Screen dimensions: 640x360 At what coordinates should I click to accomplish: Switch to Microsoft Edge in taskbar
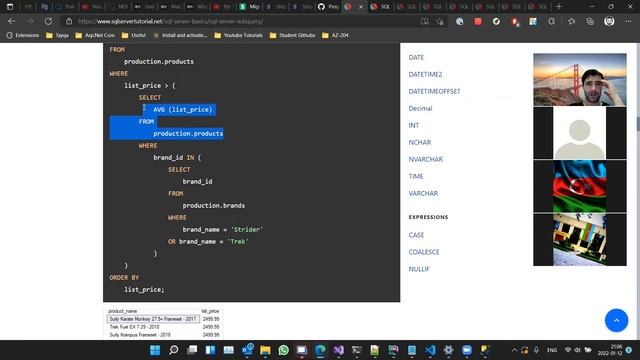pos(320,350)
